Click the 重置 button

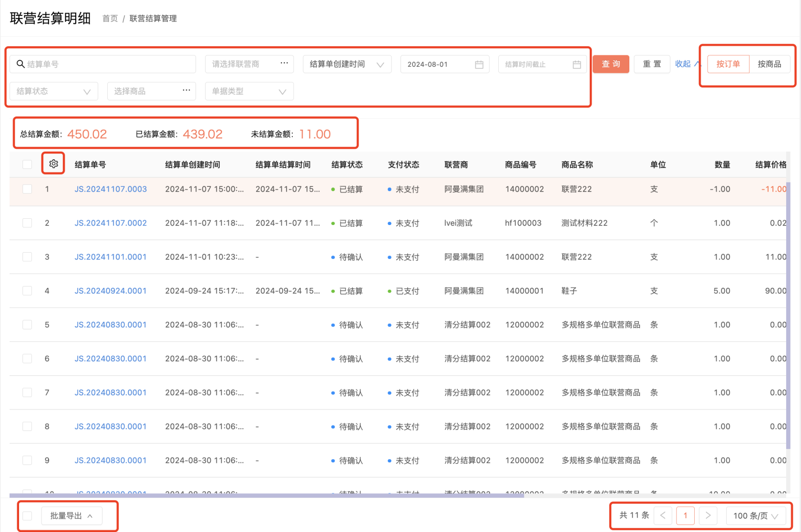point(652,64)
